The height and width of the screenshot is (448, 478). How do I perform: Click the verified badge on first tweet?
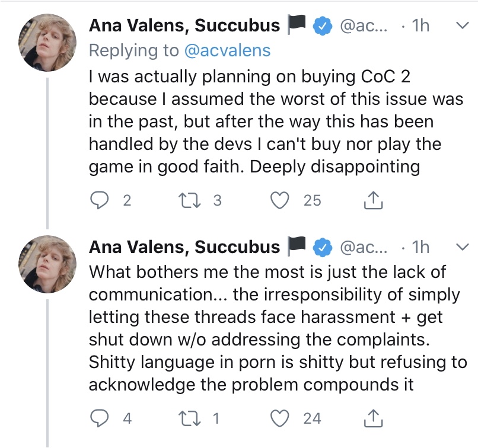point(321,26)
